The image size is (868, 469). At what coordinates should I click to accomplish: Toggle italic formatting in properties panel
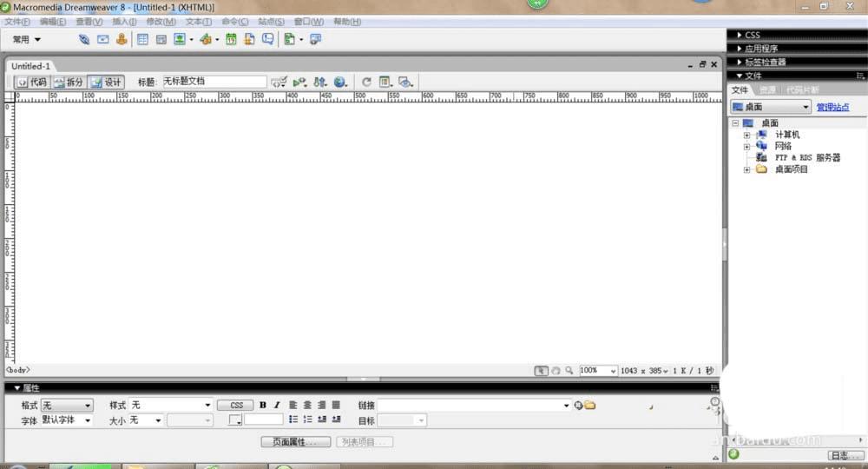277,405
